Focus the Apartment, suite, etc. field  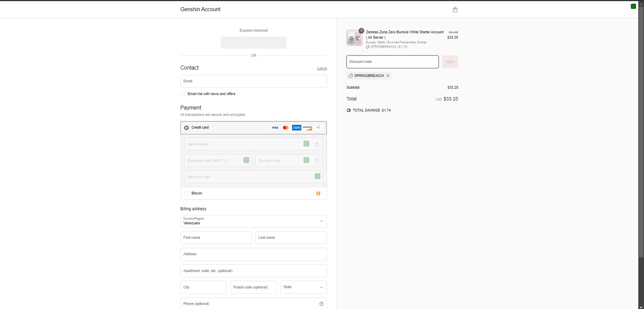coord(254,271)
